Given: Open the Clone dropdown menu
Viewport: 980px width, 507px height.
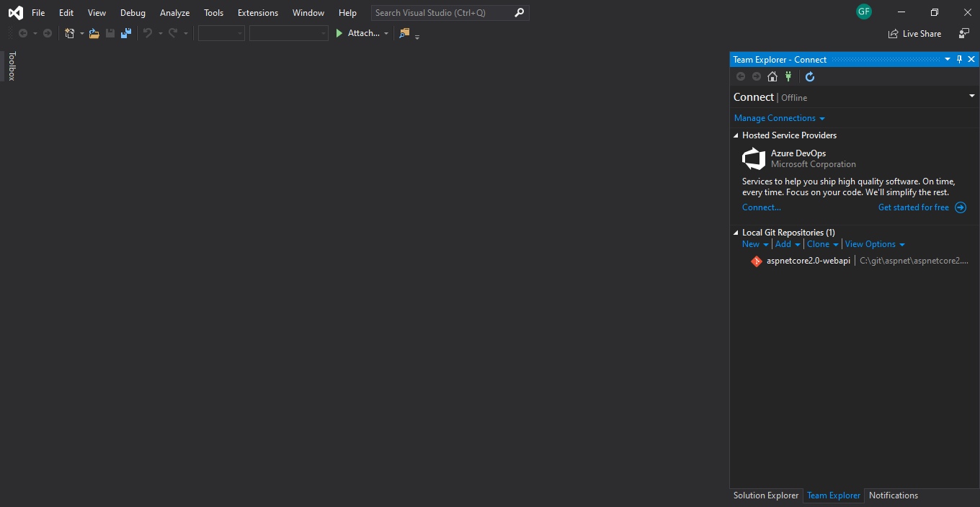Looking at the screenshot, I should [819, 244].
